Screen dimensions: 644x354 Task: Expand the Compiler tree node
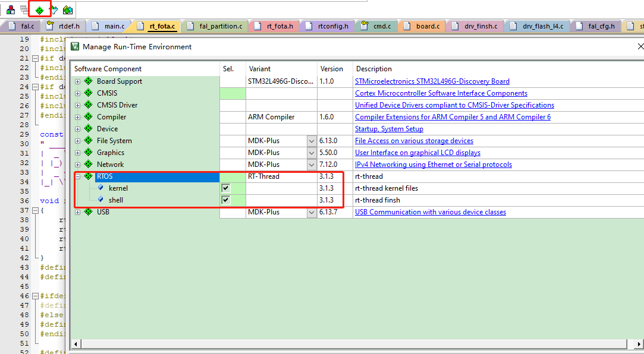tap(78, 118)
